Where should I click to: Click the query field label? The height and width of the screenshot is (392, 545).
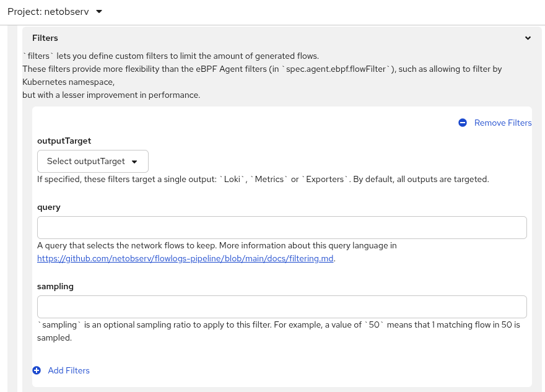[49, 207]
